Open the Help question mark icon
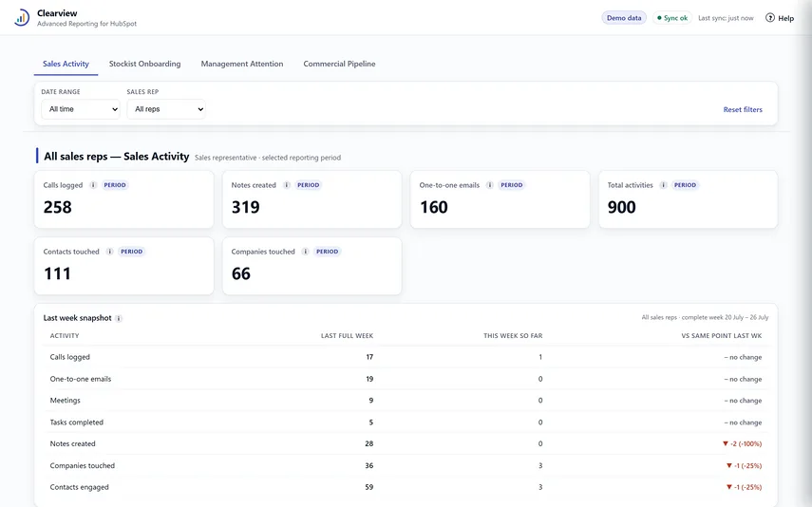 pos(770,18)
